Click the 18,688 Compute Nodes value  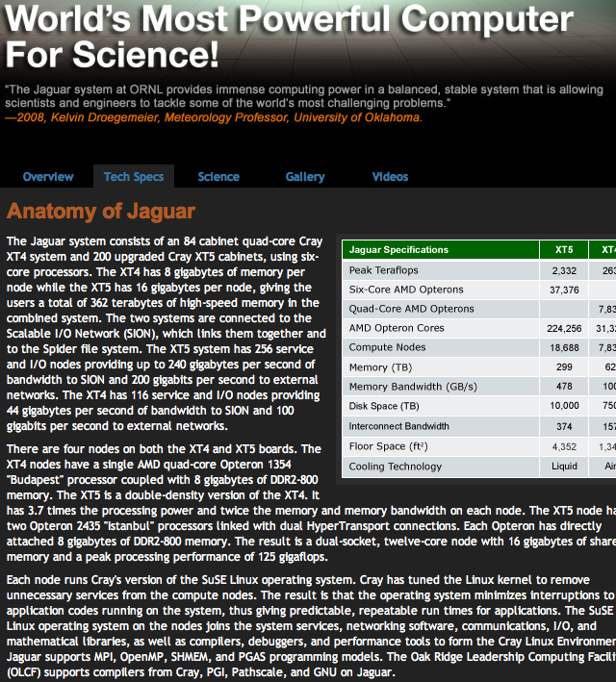(x=564, y=347)
